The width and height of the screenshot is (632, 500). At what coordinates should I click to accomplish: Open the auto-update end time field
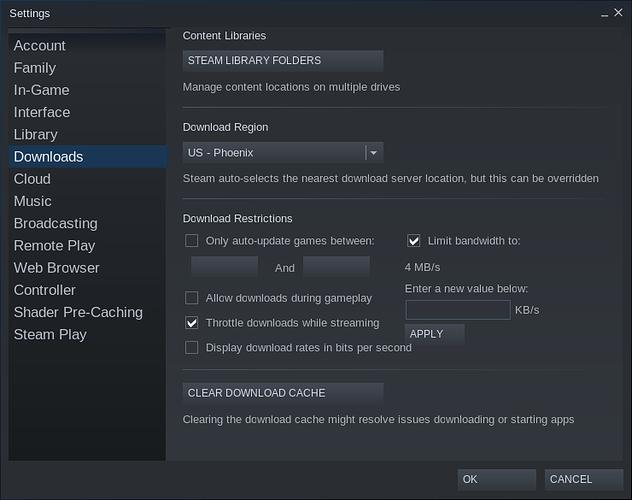pos(336,267)
